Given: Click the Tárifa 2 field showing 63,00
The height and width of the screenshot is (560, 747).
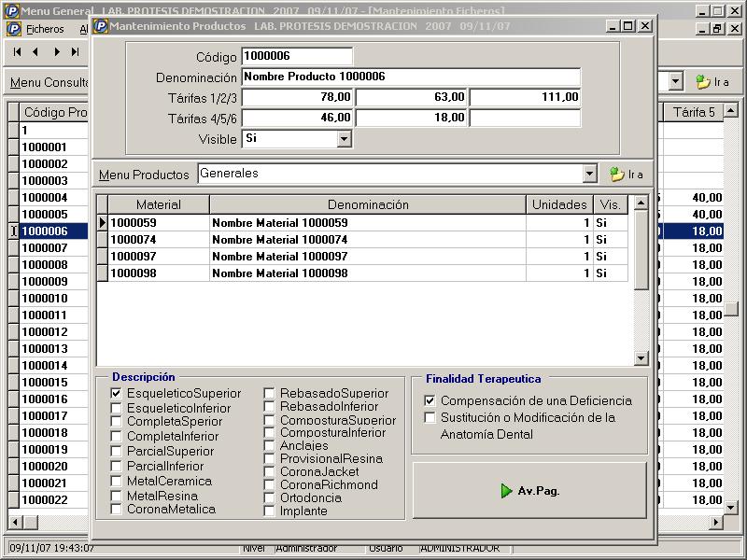Looking at the screenshot, I should tap(411, 97).
